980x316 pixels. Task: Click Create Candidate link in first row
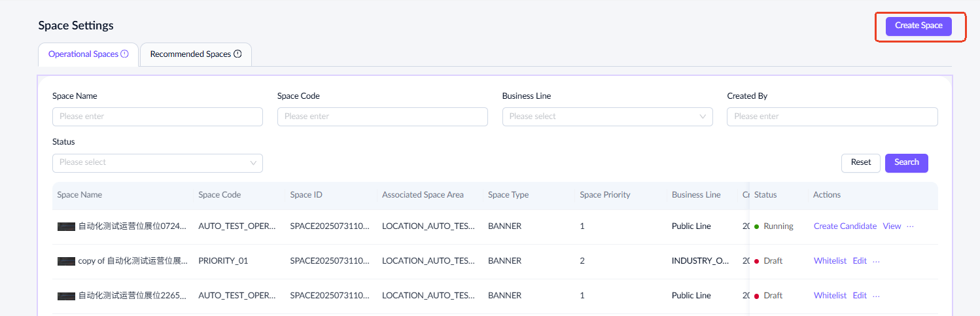coord(845,226)
